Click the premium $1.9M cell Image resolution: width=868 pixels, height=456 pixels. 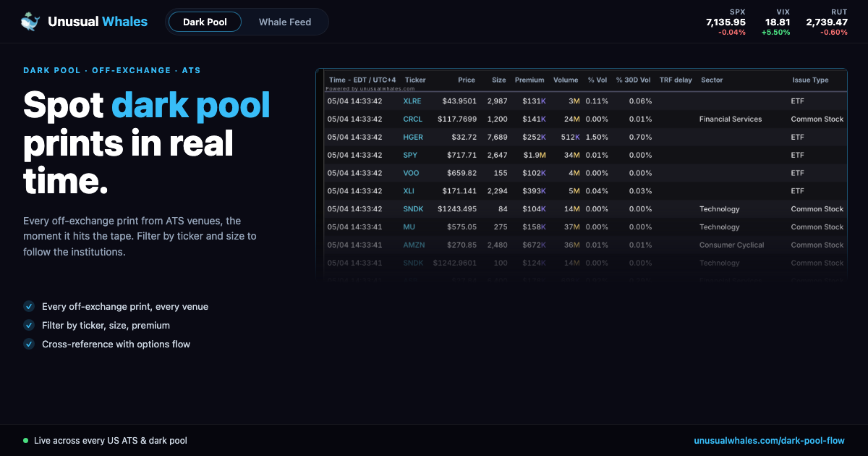point(534,155)
